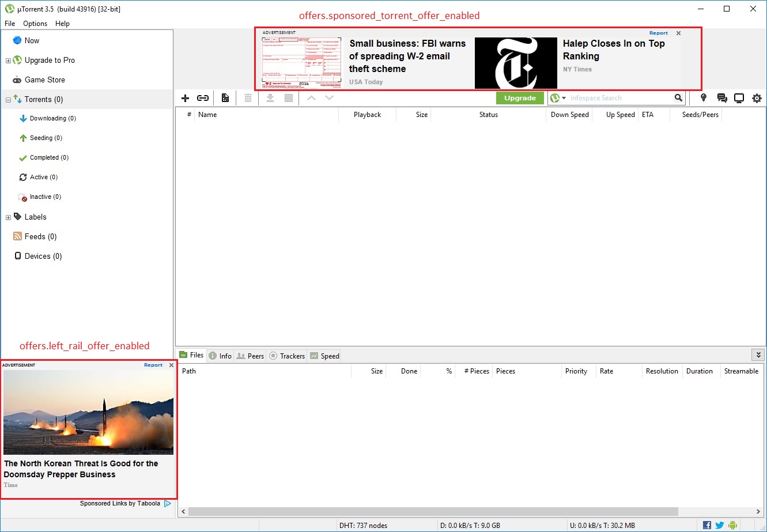Open the Help menu
767x532 pixels.
click(62, 24)
